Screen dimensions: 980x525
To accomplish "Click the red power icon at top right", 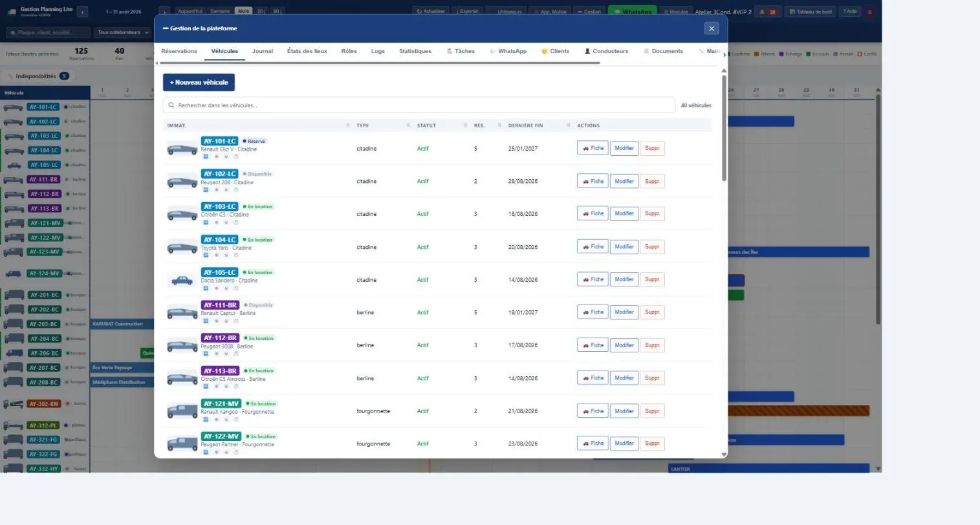I will (x=869, y=12).
